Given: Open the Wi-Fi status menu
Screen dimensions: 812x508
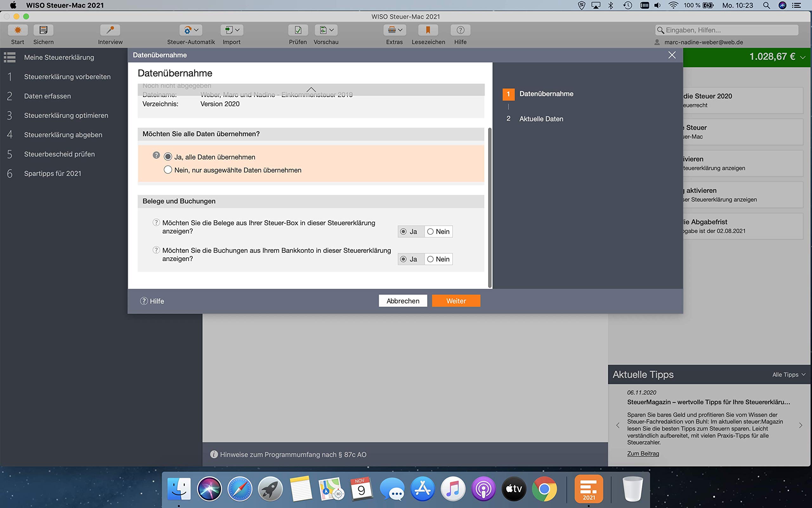Looking at the screenshot, I should (673, 5).
